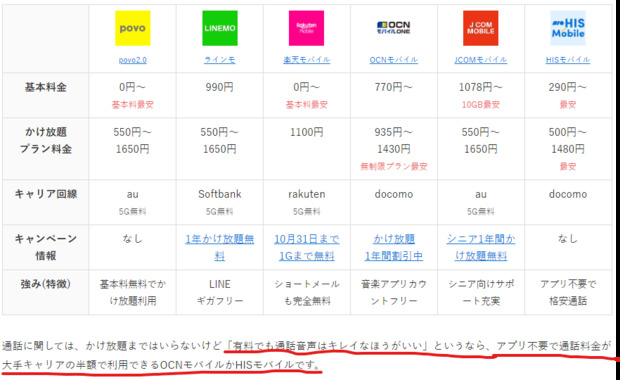Viewport: 620px width, 380px height.
Task: Click the yellow povo logo
Action: (x=132, y=28)
